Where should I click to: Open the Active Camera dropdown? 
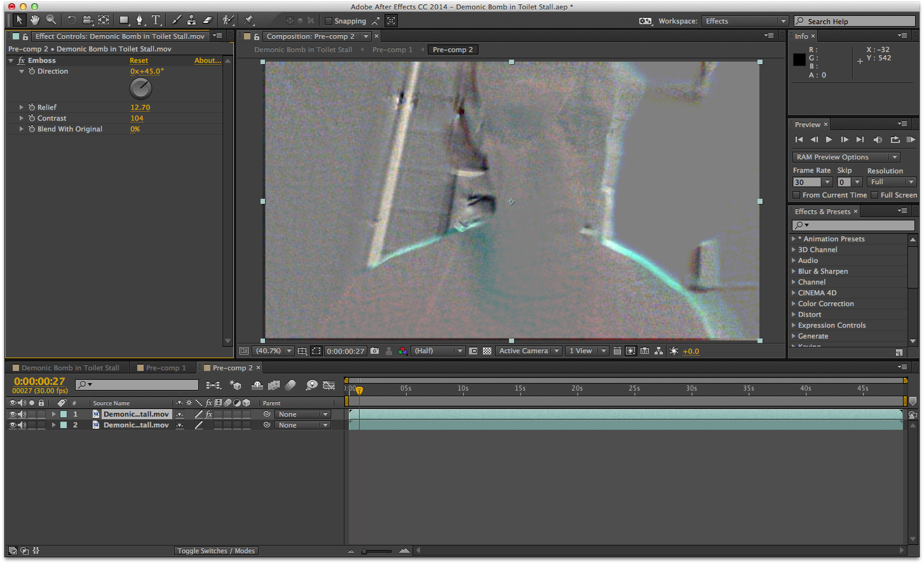tap(529, 351)
